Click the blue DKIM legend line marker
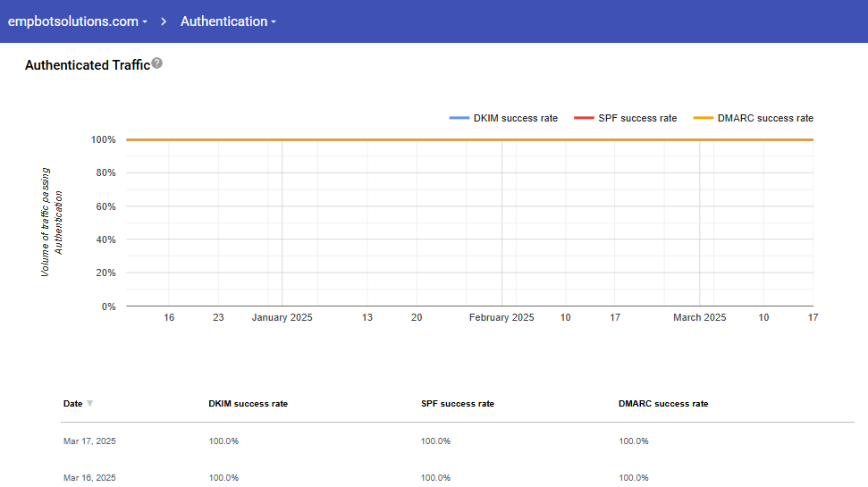This screenshot has height=487, width=868. (x=459, y=118)
